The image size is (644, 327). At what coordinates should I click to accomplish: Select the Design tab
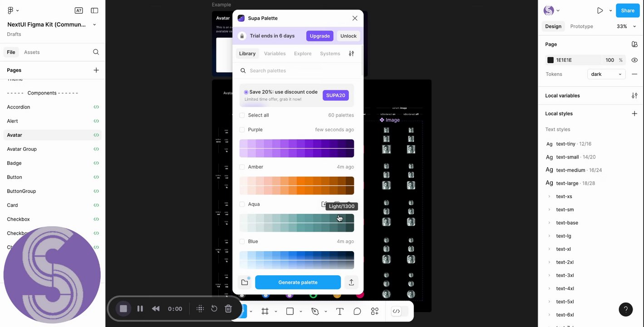553,26
